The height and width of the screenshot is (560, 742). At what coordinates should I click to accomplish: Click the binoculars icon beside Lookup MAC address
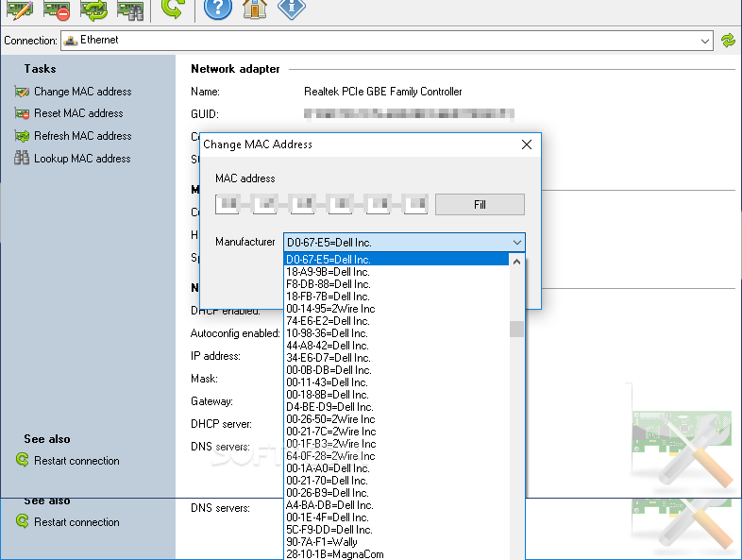[22, 158]
